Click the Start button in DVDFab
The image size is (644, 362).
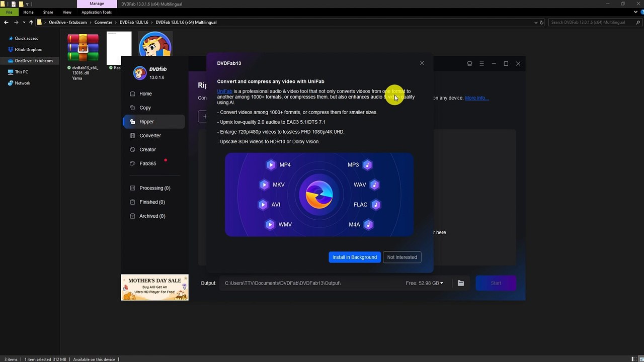(x=496, y=283)
